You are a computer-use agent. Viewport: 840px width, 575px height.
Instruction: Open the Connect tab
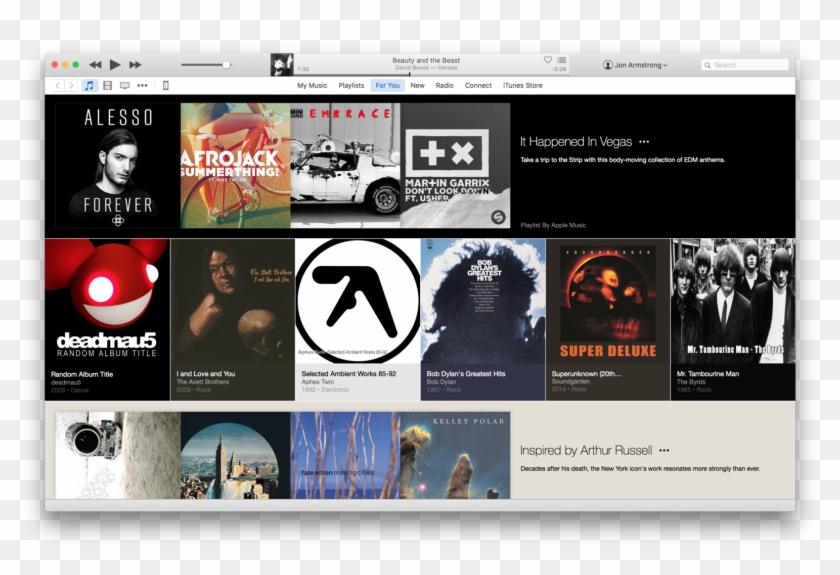(x=478, y=85)
